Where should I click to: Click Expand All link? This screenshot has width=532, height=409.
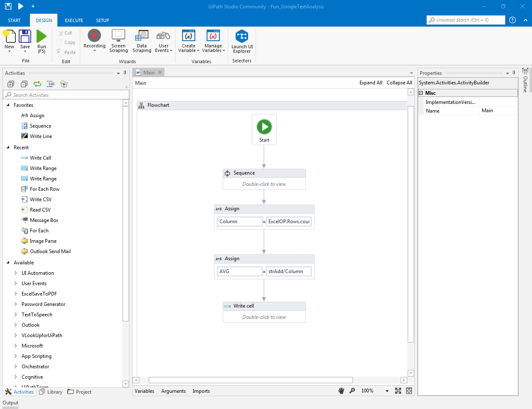pyautogui.click(x=371, y=83)
